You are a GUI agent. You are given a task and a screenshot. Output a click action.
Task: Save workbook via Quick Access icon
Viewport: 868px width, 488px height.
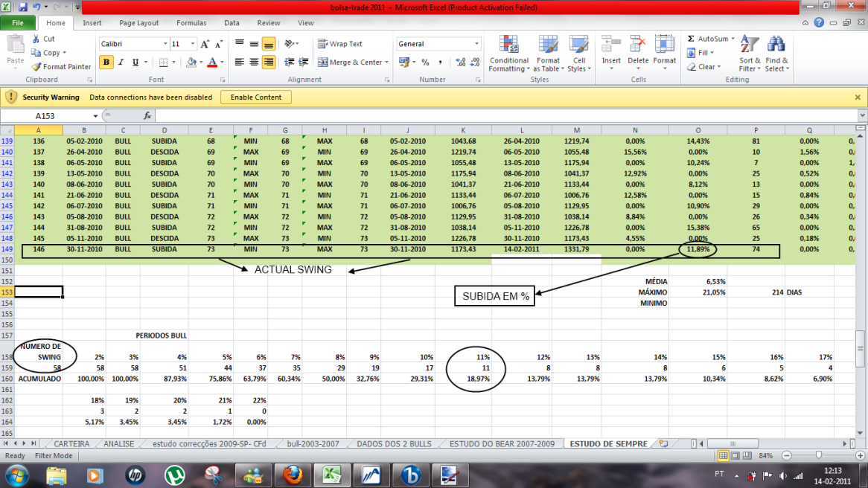tap(22, 7)
